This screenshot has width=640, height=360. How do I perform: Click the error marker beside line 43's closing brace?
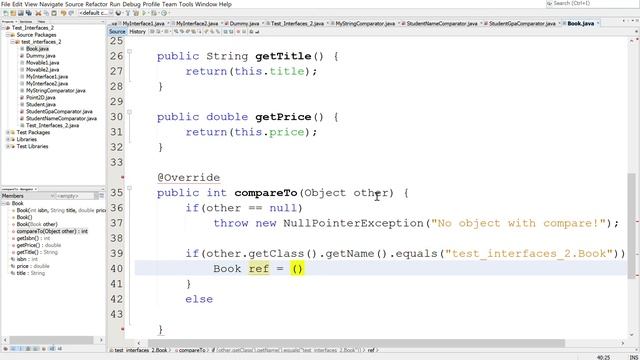pyautogui.click(x=122, y=329)
